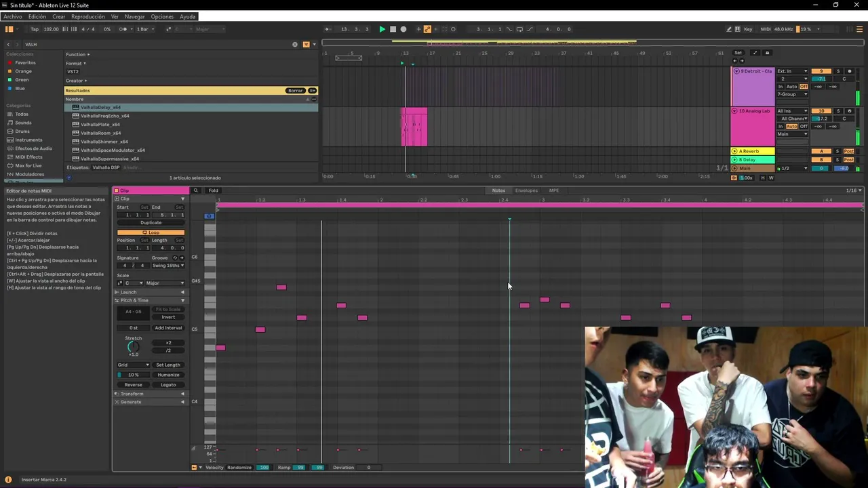Open the Groove Swing 16ths dropdown
This screenshot has height=488, width=868.
pyautogui.click(x=167, y=266)
